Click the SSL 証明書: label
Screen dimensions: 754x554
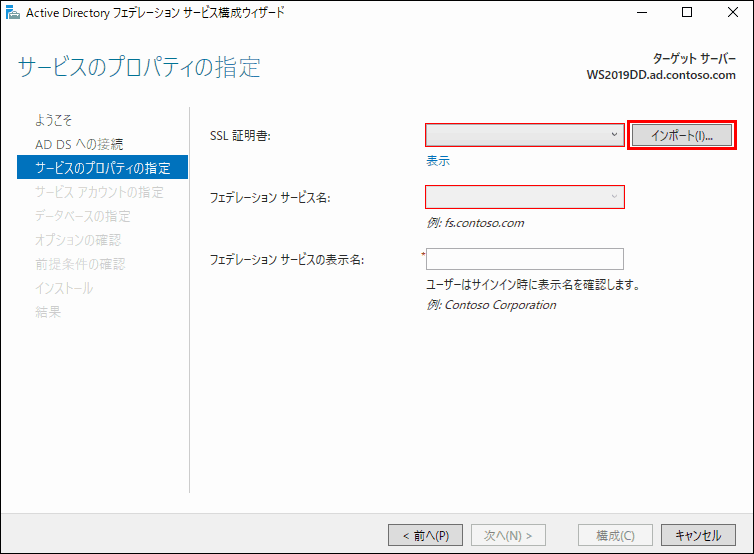(240, 136)
